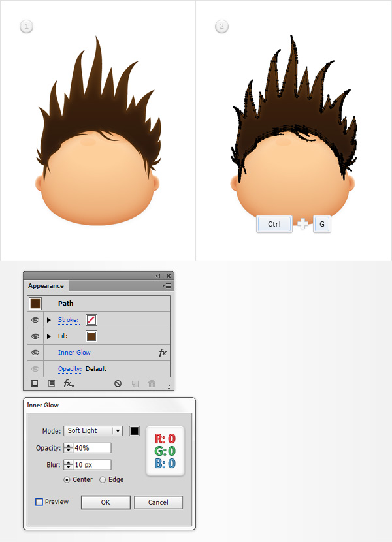The width and height of the screenshot is (392, 542).
Task: Expand the Stroke attribute triangle
Action: (x=49, y=320)
